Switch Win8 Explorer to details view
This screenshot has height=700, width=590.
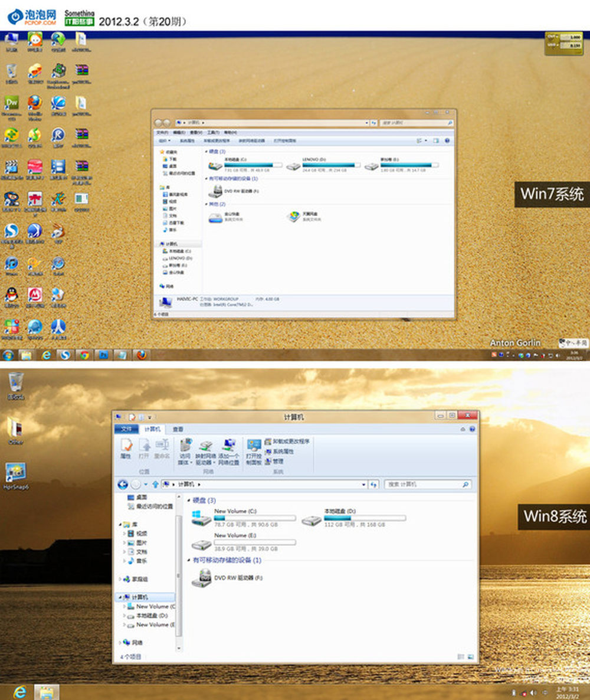pos(461,657)
